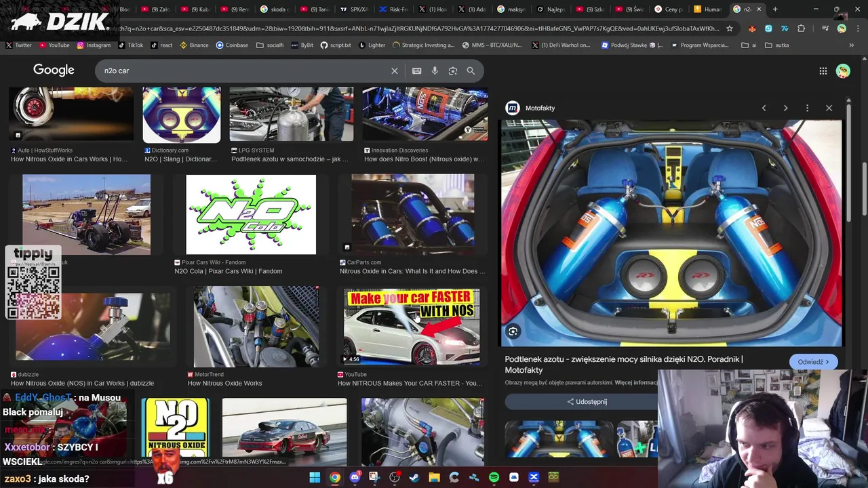Open the Make your car FASTER YouTube thumbnail
868x488 pixels.
(412, 327)
